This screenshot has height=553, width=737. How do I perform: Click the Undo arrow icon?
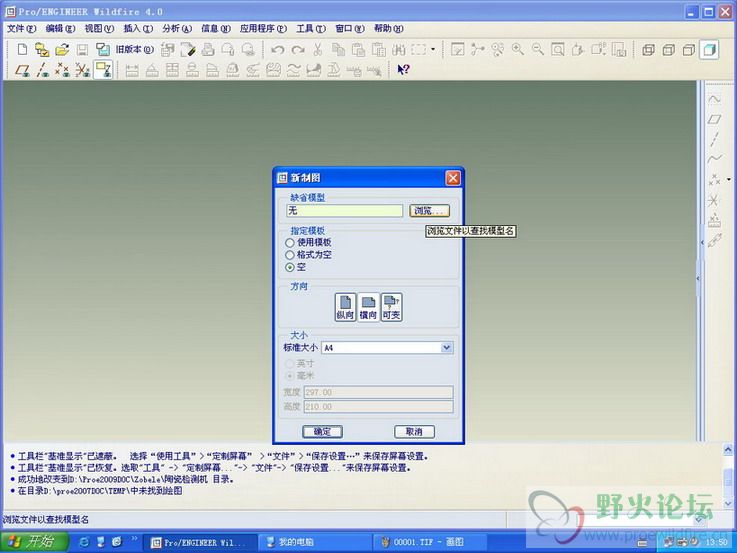point(277,49)
